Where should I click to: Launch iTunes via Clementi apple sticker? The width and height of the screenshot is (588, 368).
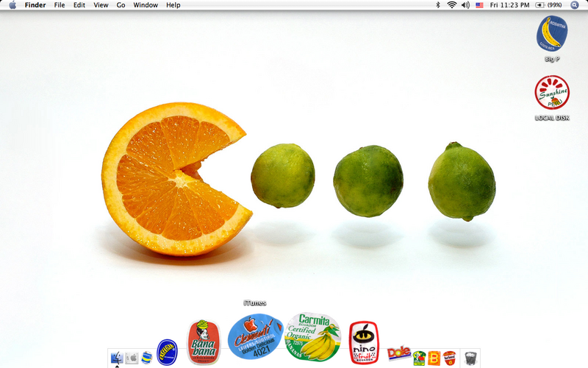coord(255,336)
